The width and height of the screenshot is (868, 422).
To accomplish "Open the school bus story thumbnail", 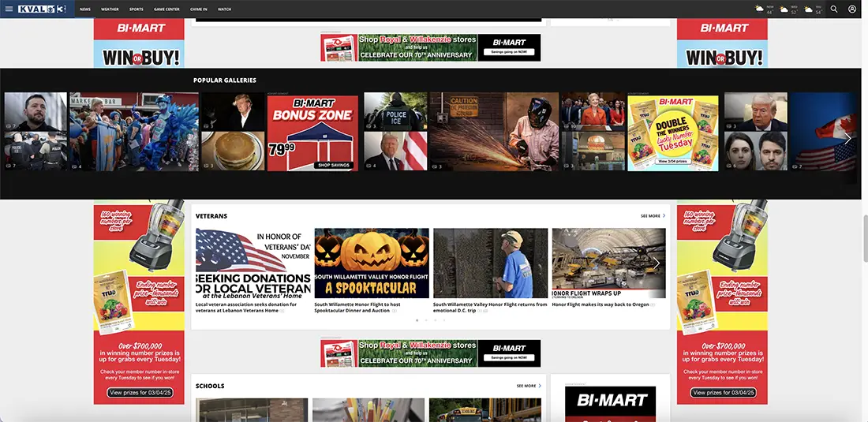I will [x=485, y=410].
